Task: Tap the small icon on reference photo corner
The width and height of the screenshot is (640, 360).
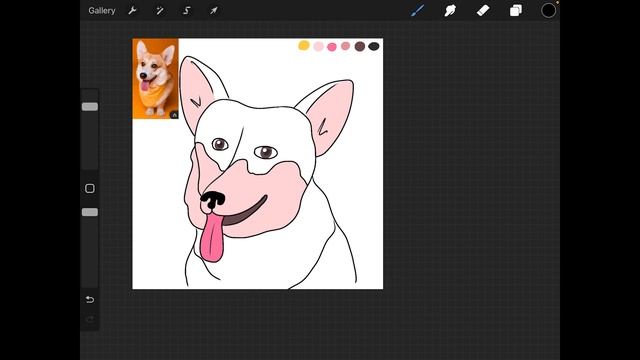Action: (x=174, y=115)
